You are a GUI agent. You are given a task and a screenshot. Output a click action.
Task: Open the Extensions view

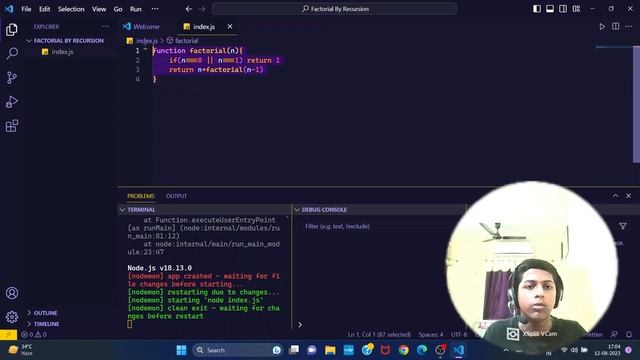(12, 126)
